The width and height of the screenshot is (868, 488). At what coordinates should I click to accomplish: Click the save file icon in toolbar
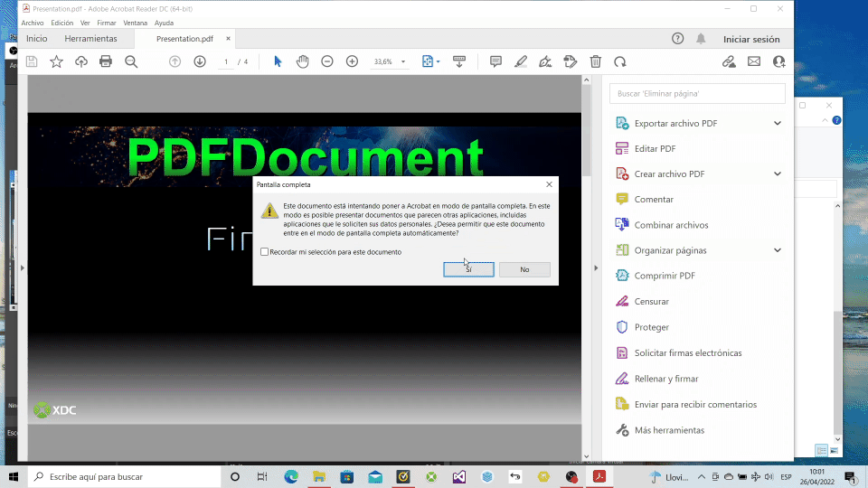tap(32, 61)
